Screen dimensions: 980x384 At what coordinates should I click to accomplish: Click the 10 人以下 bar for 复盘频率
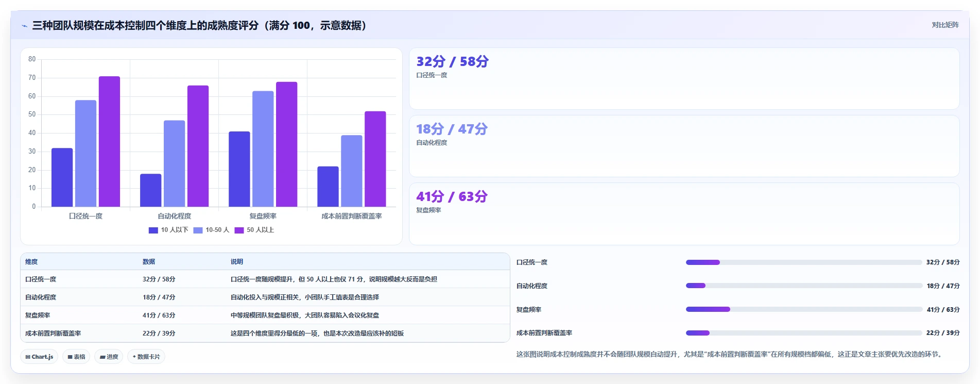pos(239,169)
